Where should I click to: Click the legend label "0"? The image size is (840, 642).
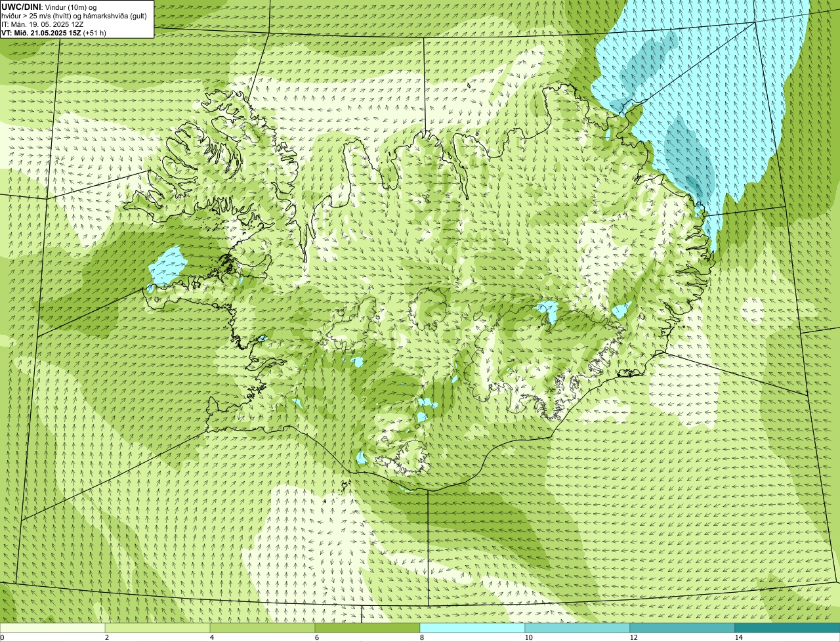[2, 637]
